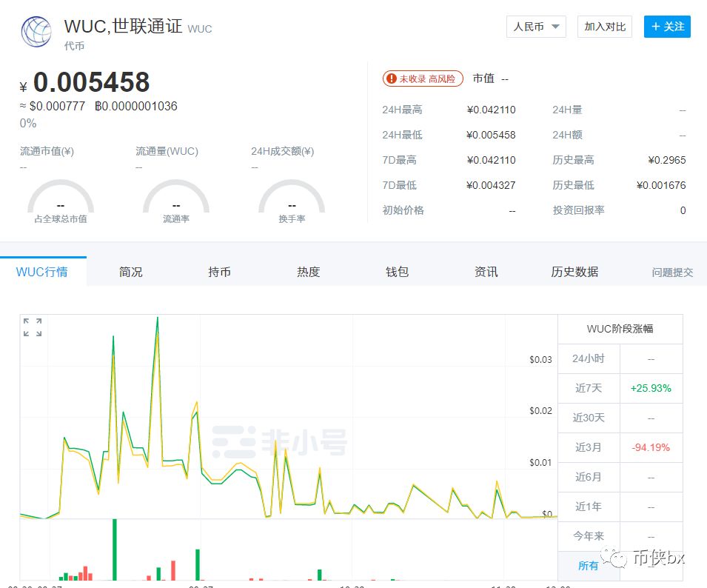Click the WUC阶段涨幅 header
This screenshot has width=707, height=588.
pyautogui.click(x=620, y=329)
